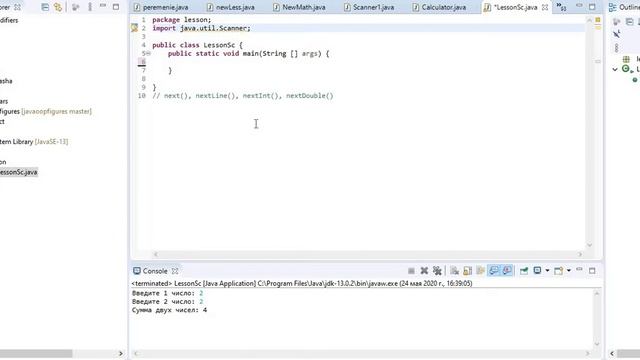640x360 pixels.
Task: Toggle Scroll Lock in Console toolbar
Action: [x=467, y=271]
